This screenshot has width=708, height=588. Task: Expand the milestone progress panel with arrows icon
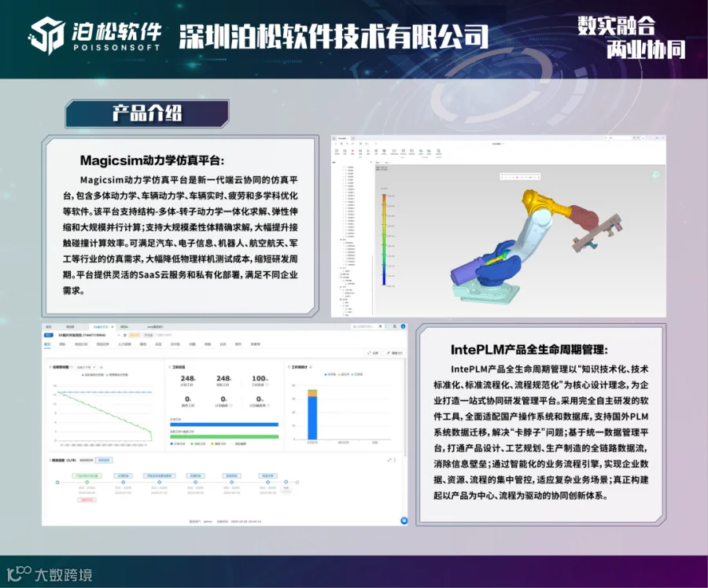[x=389, y=460]
